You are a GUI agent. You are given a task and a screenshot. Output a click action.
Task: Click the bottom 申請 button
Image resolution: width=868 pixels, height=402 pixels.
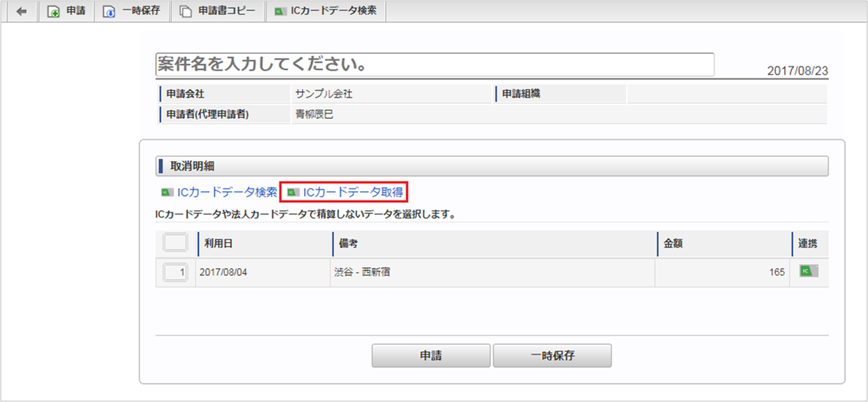pyautogui.click(x=431, y=355)
